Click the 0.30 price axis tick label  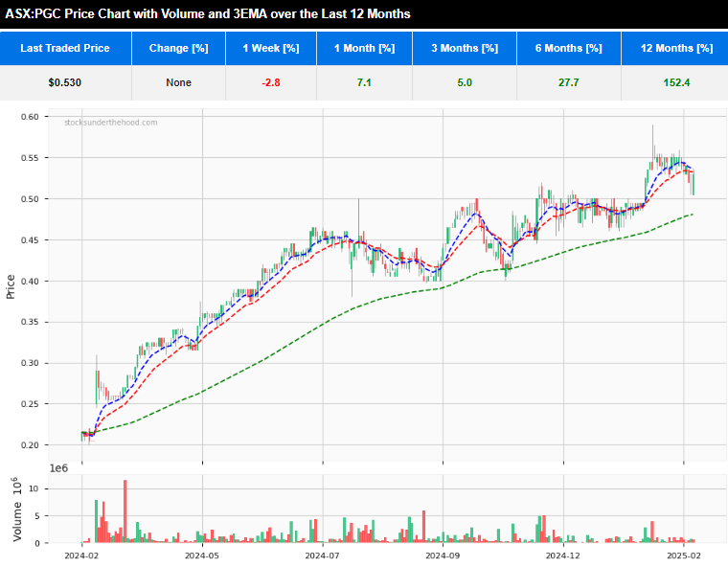(x=30, y=363)
